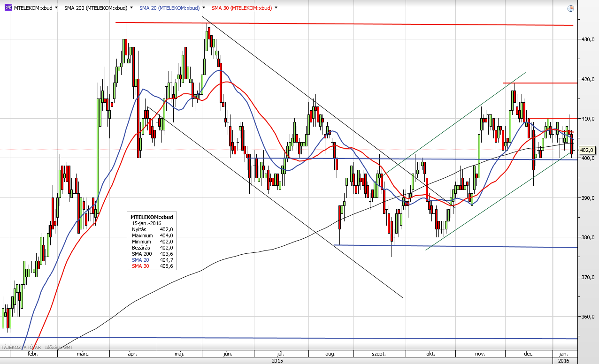The image size is (599, 364).
Task: Open the SMA 20 indicator dropdown arrow
Action: point(203,8)
